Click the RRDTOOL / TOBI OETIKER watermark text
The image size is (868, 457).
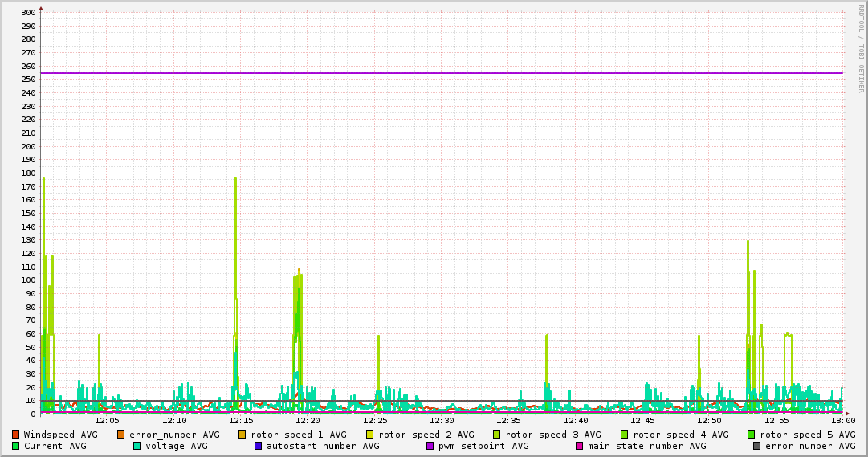(x=860, y=48)
